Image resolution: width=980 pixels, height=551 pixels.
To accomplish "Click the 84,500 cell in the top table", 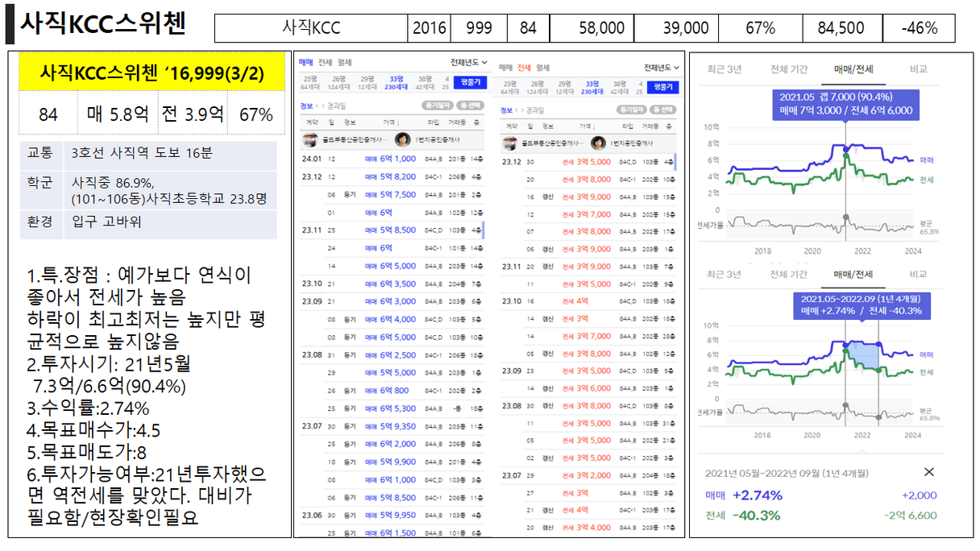I will pyautogui.click(x=841, y=28).
